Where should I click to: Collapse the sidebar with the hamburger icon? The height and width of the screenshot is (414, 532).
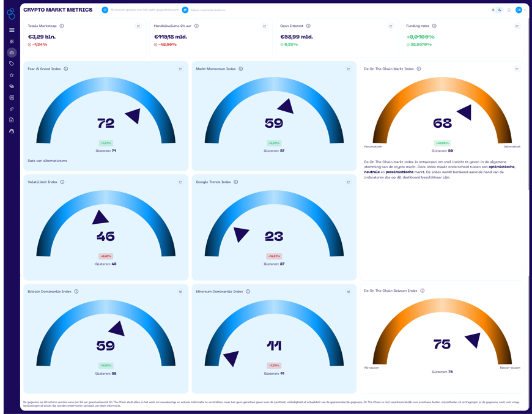(11, 29)
